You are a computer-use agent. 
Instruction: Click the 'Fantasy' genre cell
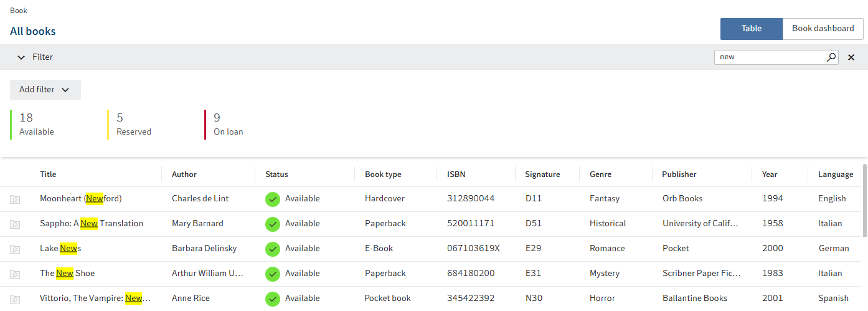click(x=605, y=199)
